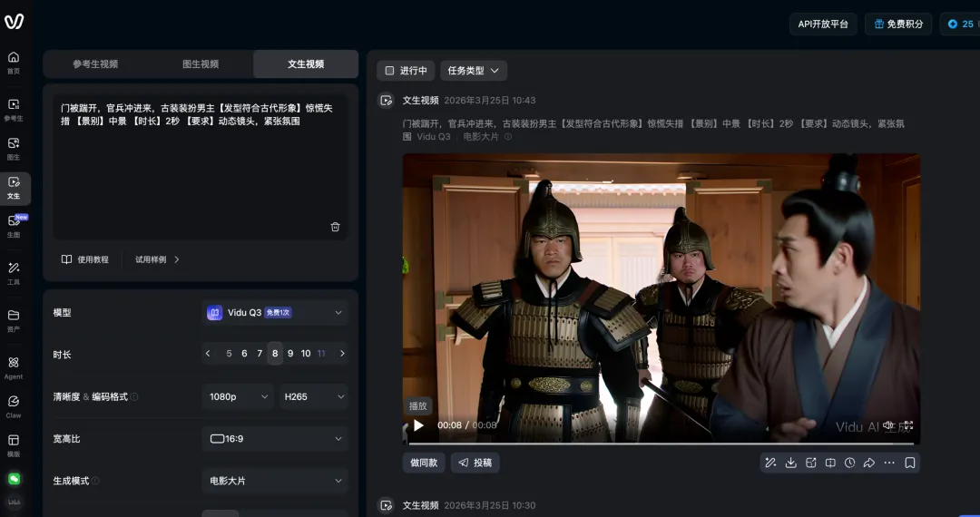Select duration 11 seconds

[x=321, y=354]
